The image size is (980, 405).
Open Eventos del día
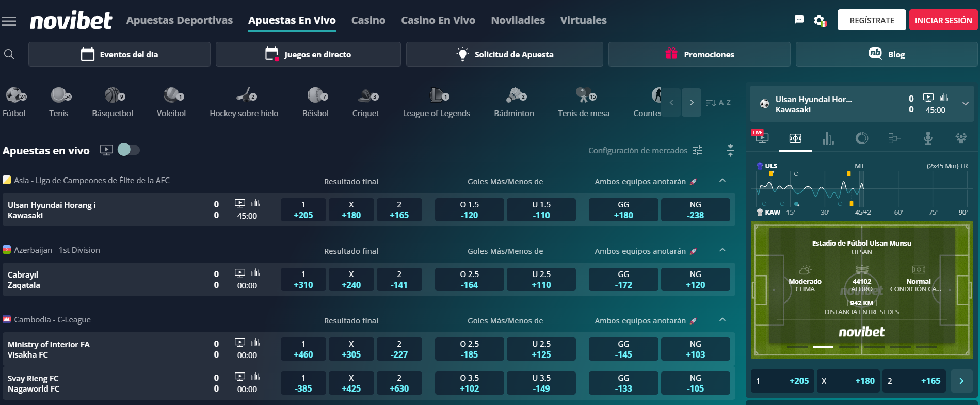[119, 54]
